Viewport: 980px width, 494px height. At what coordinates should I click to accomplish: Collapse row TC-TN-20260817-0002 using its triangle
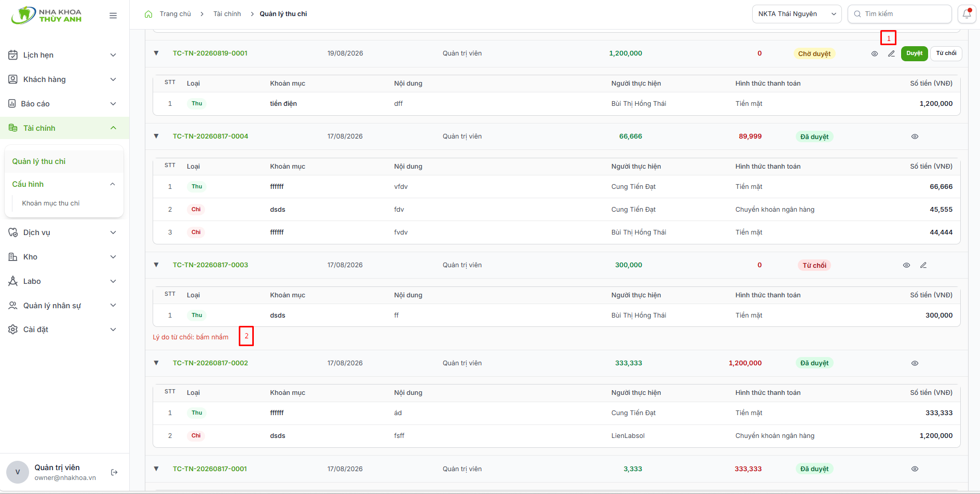156,363
